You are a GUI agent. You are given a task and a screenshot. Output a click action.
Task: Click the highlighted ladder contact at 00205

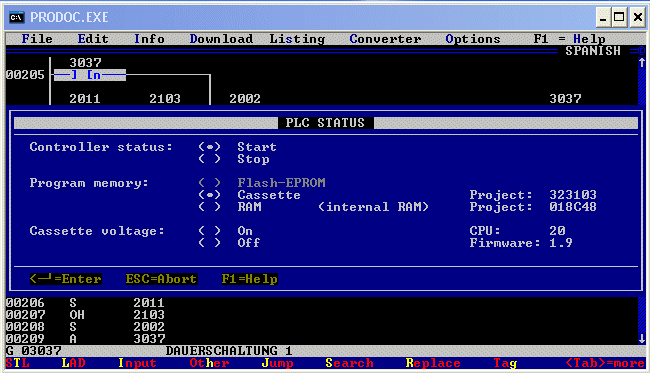[x=90, y=75]
